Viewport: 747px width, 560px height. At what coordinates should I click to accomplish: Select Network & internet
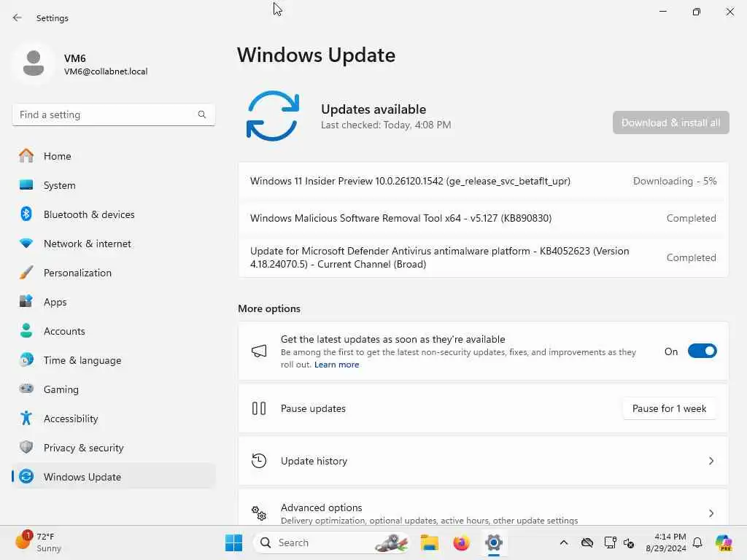(113, 244)
